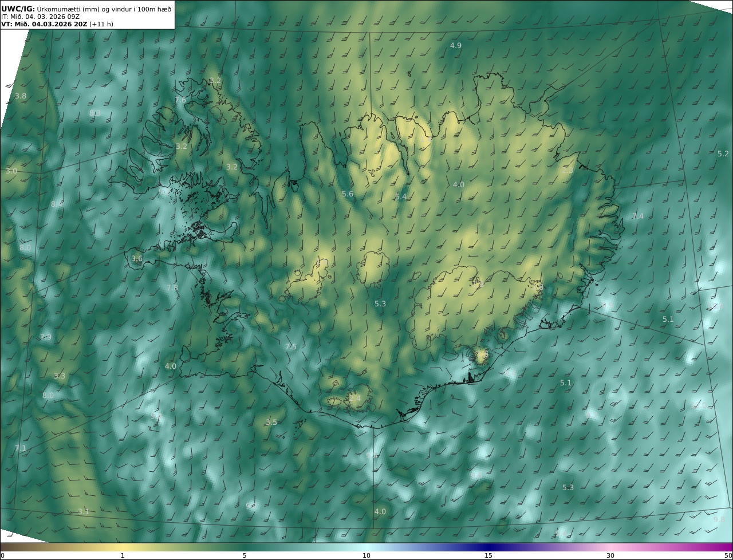Pick the magenta colorbar end above 50
733x560 pixels.
[726, 547]
